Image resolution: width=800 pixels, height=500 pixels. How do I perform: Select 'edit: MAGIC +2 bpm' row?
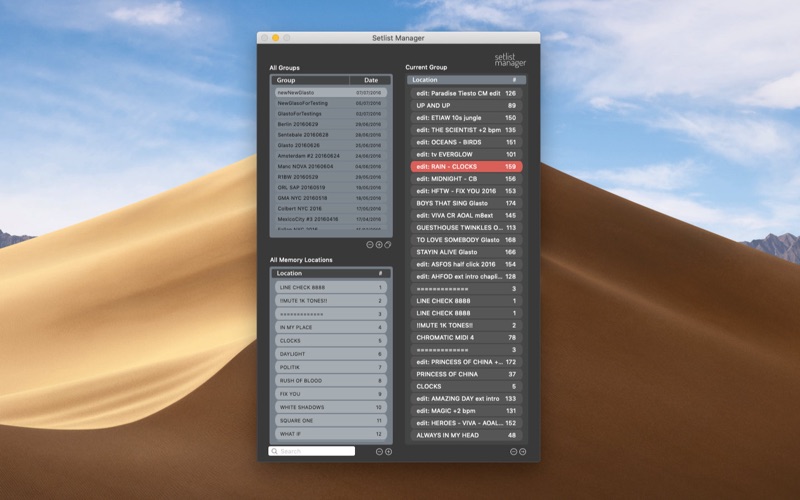[466, 411]
